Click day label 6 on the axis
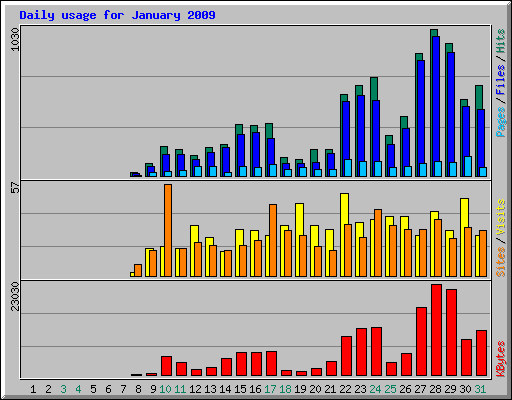The width and height of the screenshot is (512, 400). (108, 389)
